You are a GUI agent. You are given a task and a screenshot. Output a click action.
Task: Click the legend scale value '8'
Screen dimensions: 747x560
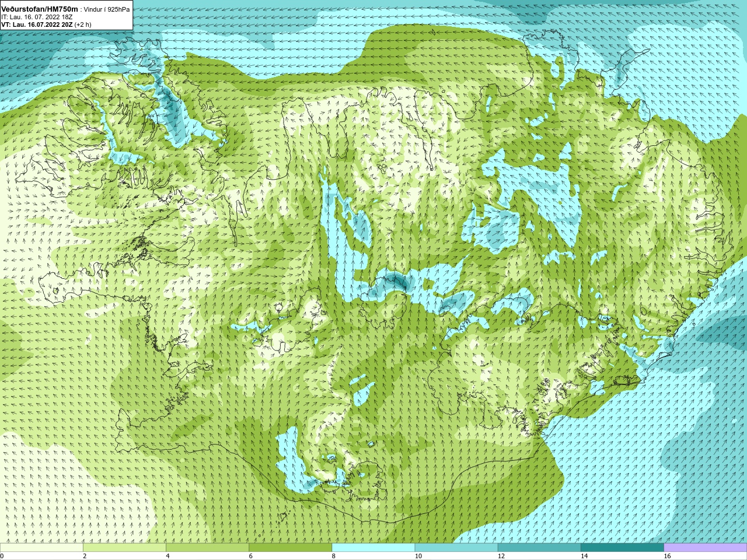[x=334, y=556]
